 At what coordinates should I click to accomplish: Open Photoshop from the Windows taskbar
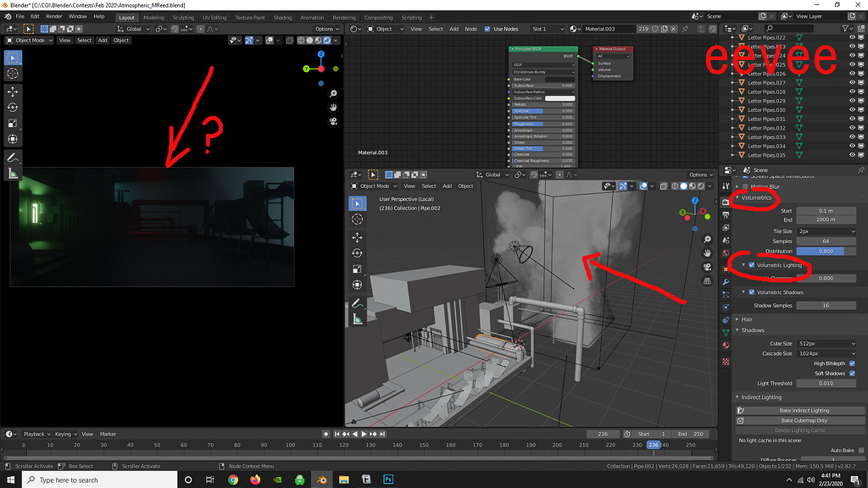click(388, 480)
